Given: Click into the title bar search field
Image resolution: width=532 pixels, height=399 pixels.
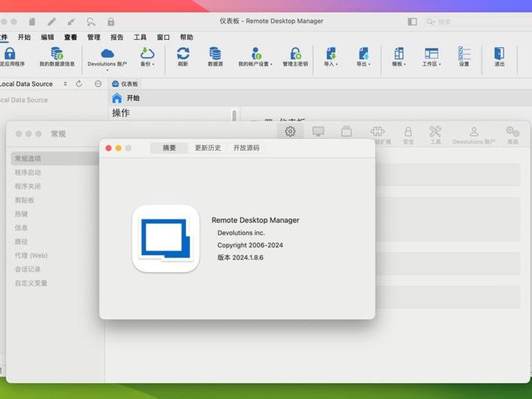Looking at the screenshot, I should [478, 22].
